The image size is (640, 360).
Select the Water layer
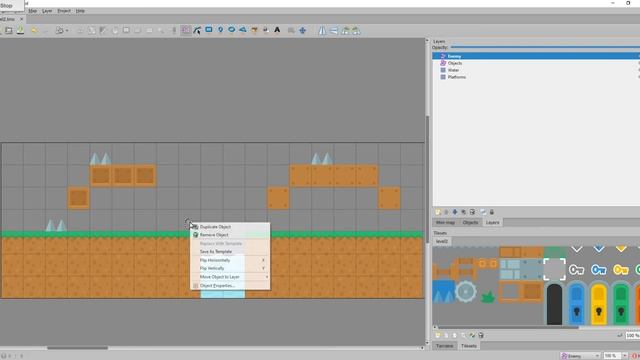click(536, 70)
